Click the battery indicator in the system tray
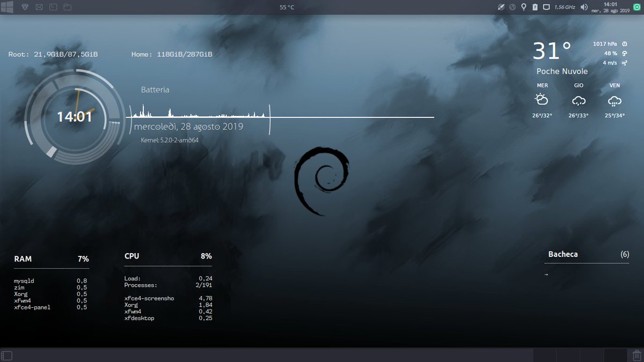This screenshot has width=644, height=362. tap(535, 7)
